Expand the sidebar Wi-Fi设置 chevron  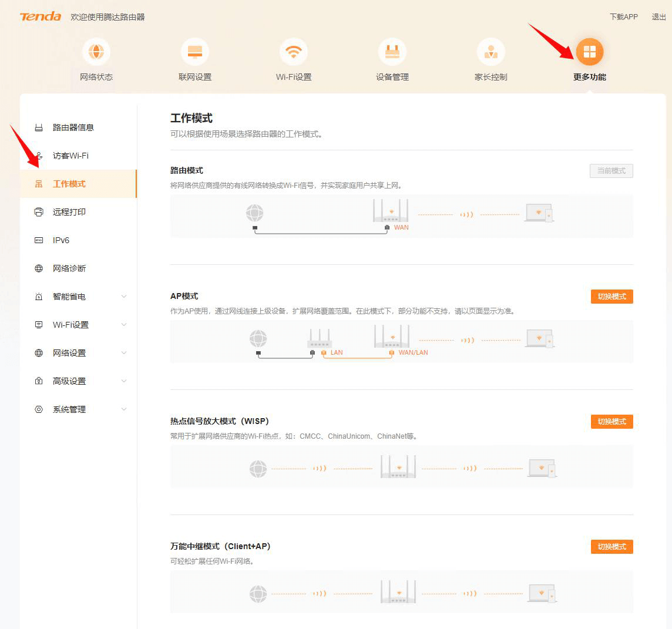point(124,325)
